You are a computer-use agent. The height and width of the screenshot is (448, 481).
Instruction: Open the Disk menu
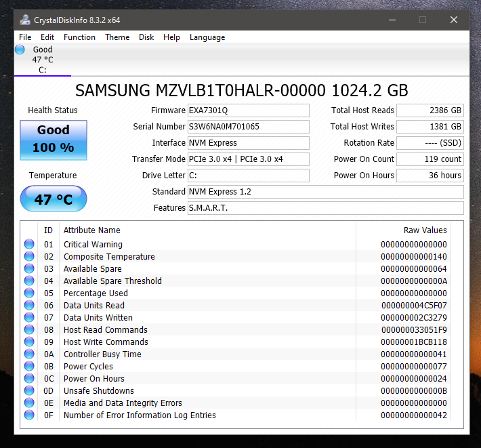tap(146, 37)
